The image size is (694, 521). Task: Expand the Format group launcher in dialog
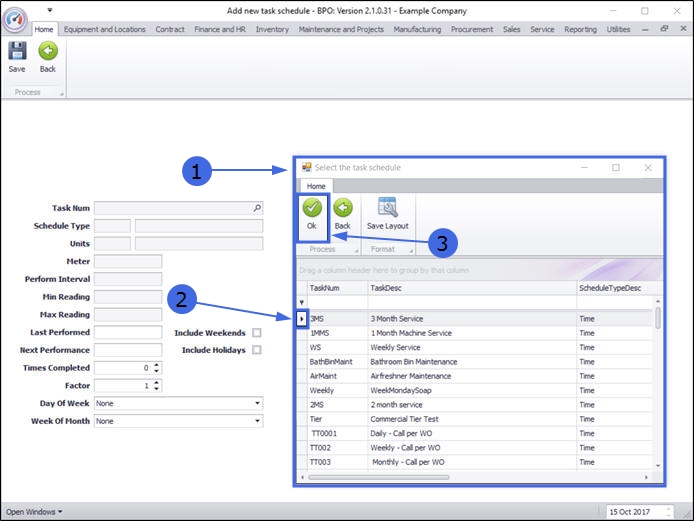pos(411,251)
